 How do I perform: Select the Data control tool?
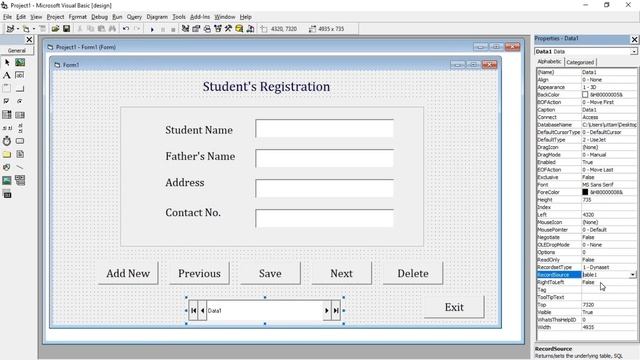point(20,180)
